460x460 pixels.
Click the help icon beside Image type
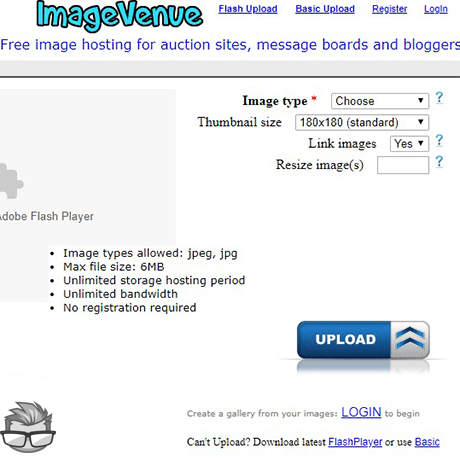click(x=439, y=98)
